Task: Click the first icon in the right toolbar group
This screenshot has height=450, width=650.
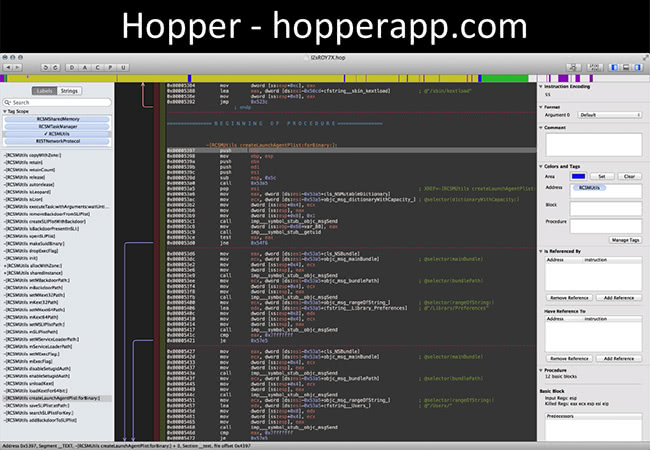Action: (x=574, y=67)
